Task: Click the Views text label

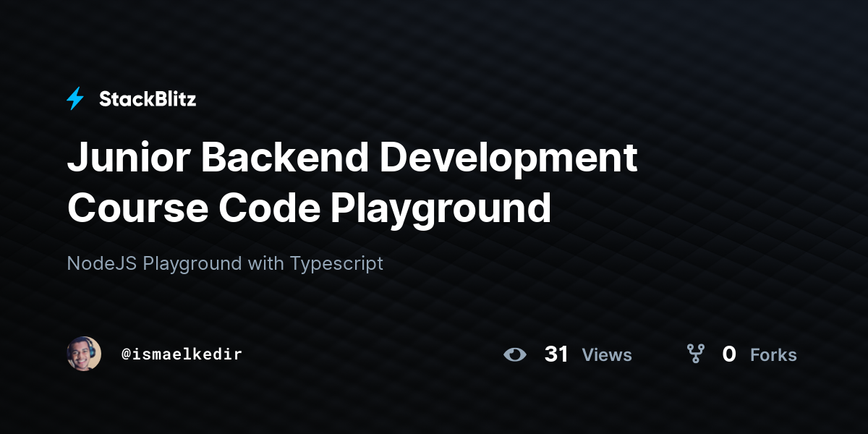Action: point(606,355)
